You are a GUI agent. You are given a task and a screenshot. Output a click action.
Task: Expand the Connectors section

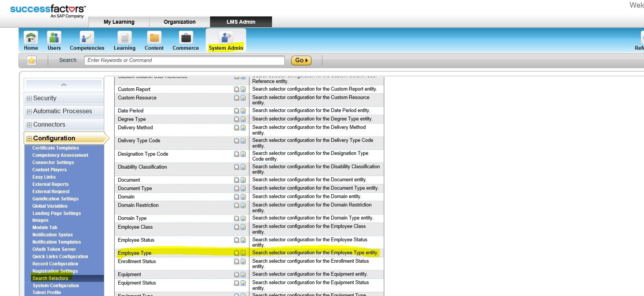29,125
